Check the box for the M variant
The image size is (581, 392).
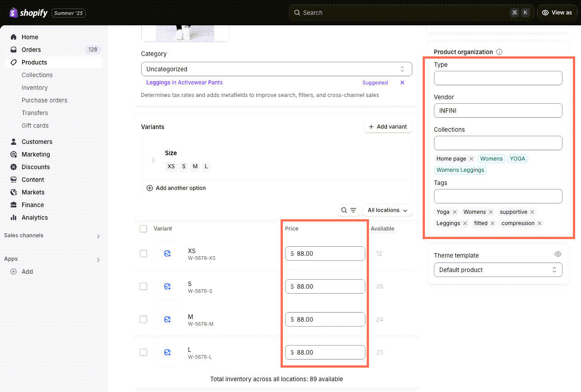143,319
